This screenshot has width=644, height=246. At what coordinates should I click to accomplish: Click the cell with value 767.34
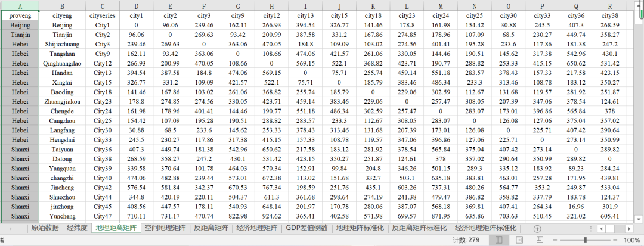(272, 188)
